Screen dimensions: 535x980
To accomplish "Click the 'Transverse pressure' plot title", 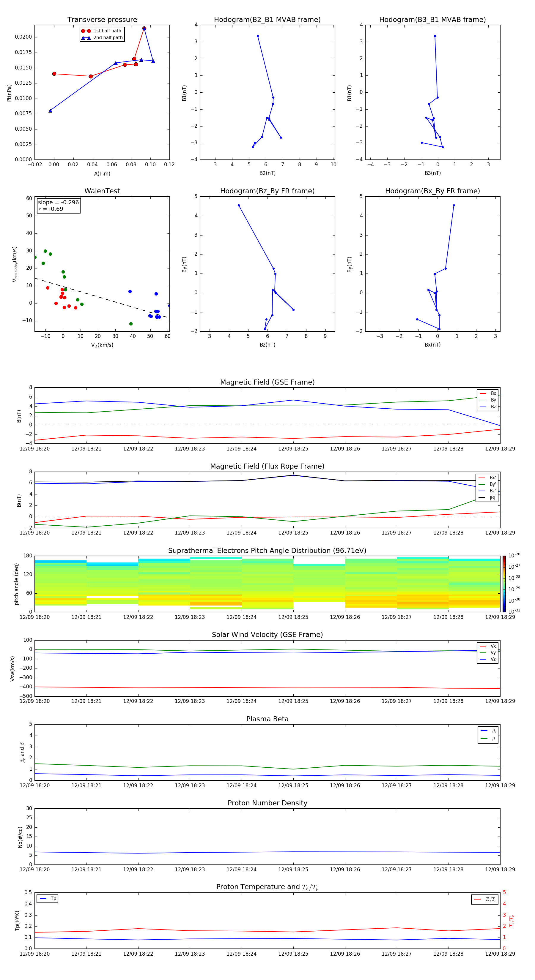I will [x=102, y=20].
